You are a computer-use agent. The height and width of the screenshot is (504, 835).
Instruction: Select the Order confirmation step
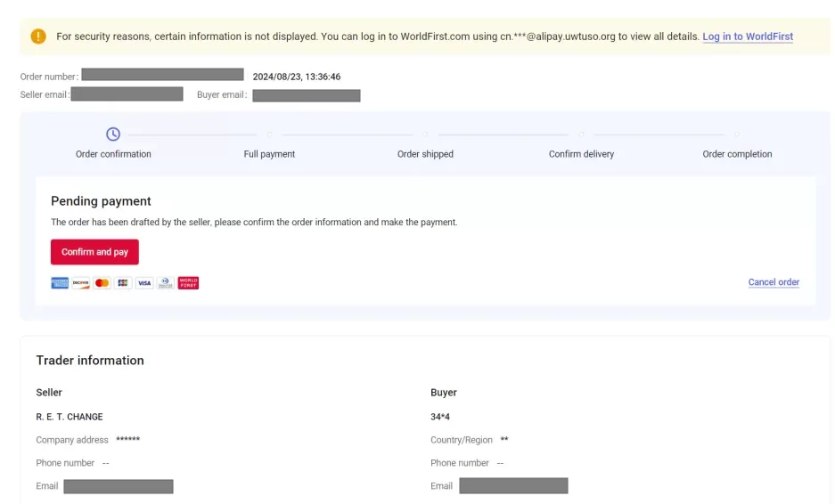click(113, 154)
